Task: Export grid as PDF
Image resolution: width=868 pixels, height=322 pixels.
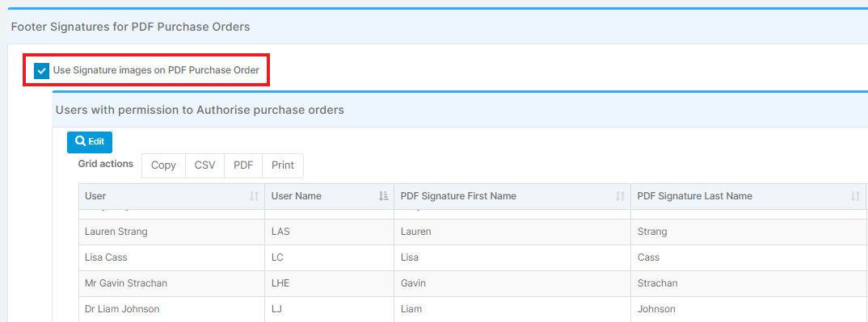Action: (243, 165)
